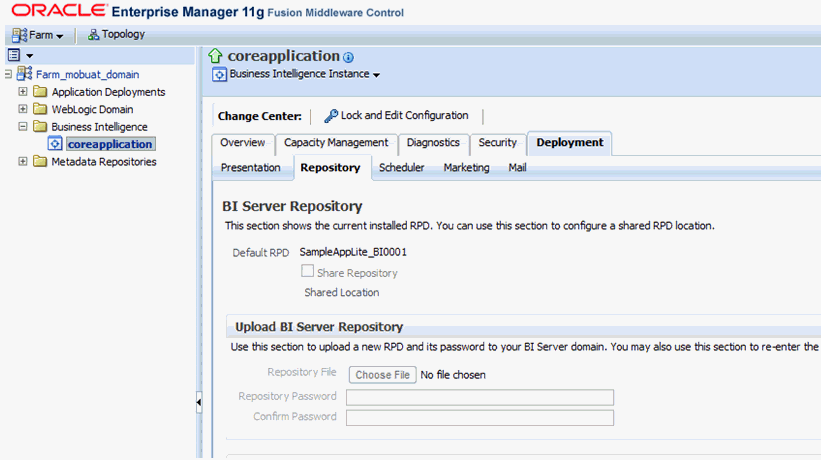
Task: Select WebLogic Domain tree item
Action: click(x=92, y=109)
